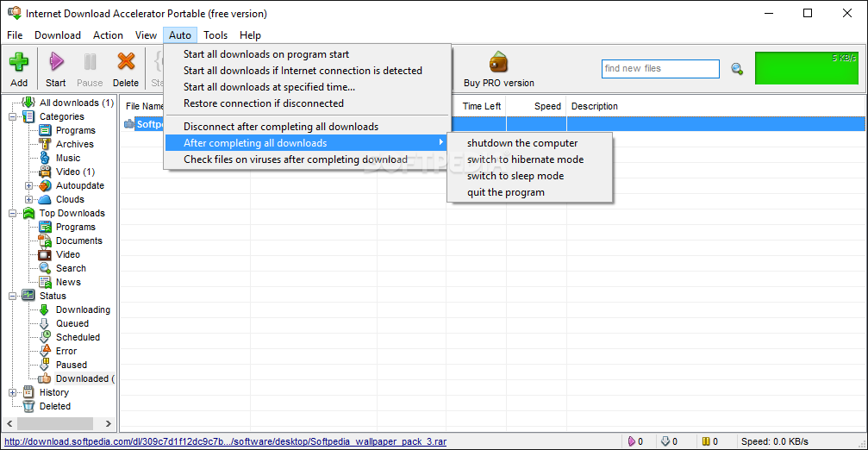Open the Download menu
The height and width of the screenshot is (450, 868).
58,34
